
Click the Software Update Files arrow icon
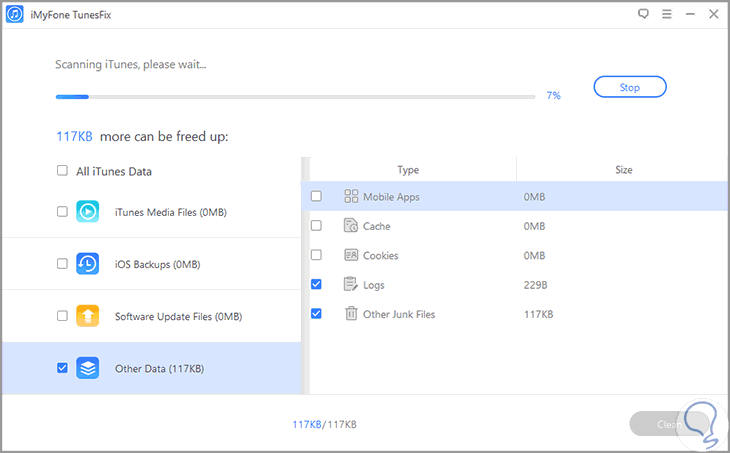click(88, 316)
